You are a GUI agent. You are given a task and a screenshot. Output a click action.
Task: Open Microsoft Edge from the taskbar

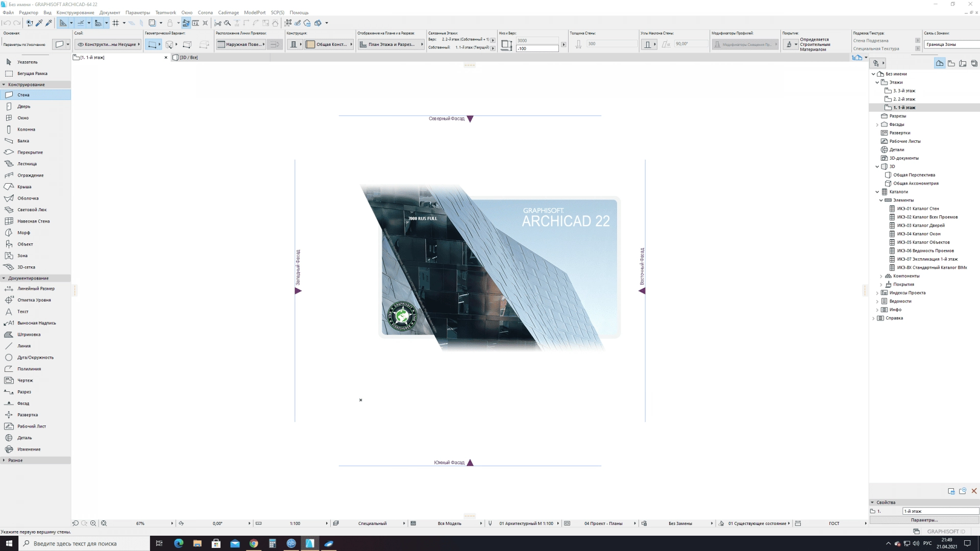coord(179,543)
